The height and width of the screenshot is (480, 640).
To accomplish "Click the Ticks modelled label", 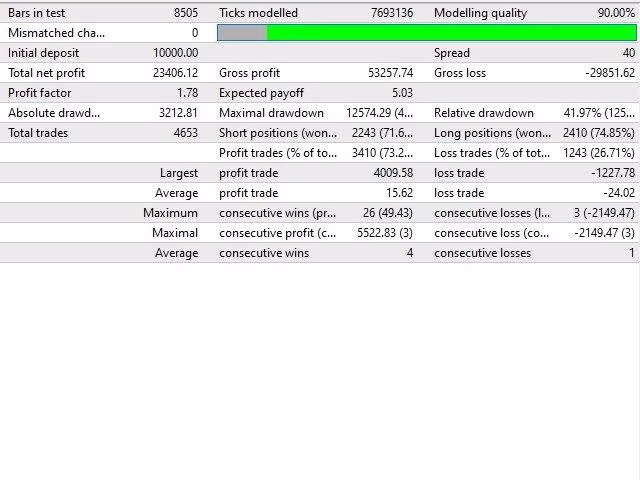I will [258, 13].
